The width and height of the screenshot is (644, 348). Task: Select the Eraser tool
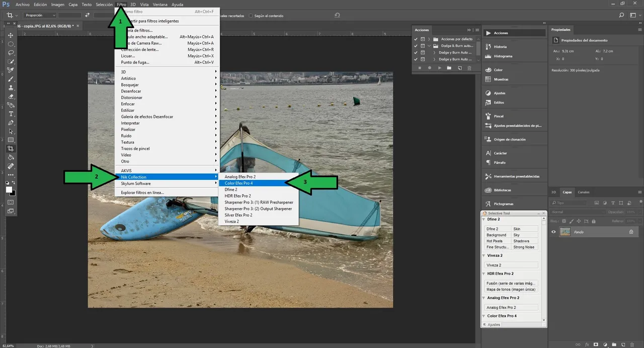tap(11, 96)
